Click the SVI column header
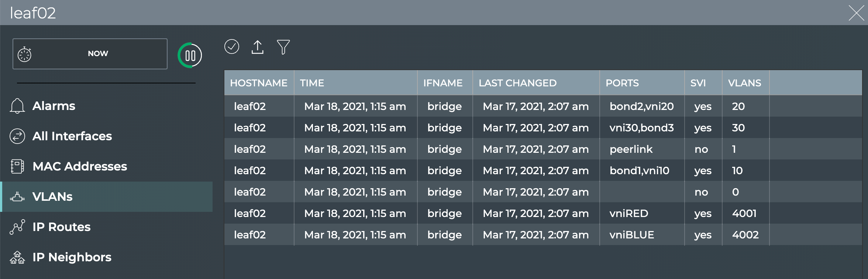 (698, 83)
